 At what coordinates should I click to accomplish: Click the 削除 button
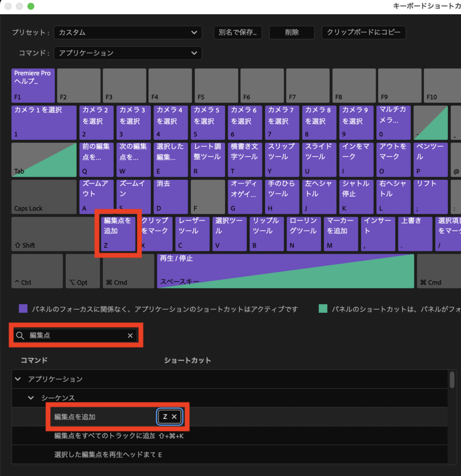tap(292, 33)
